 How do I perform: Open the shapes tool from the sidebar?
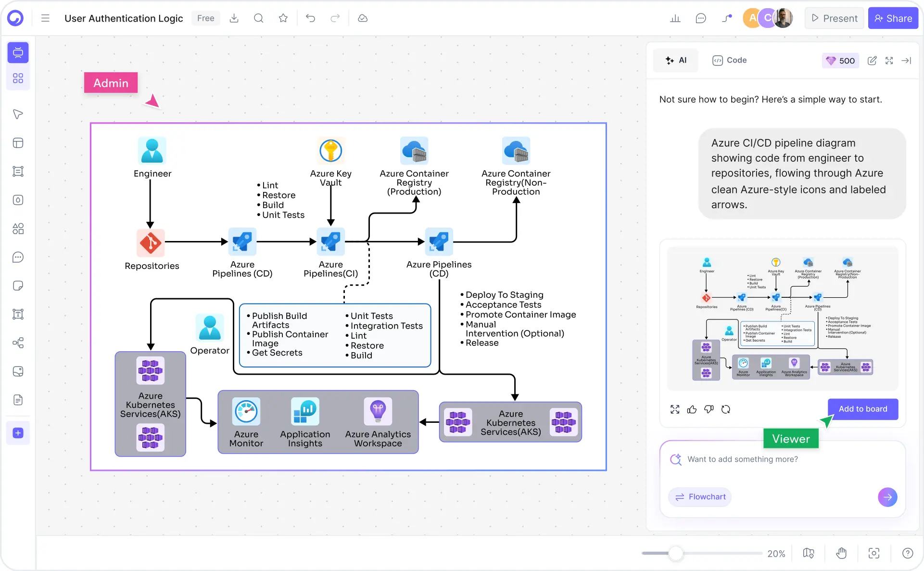coord(18,229)
